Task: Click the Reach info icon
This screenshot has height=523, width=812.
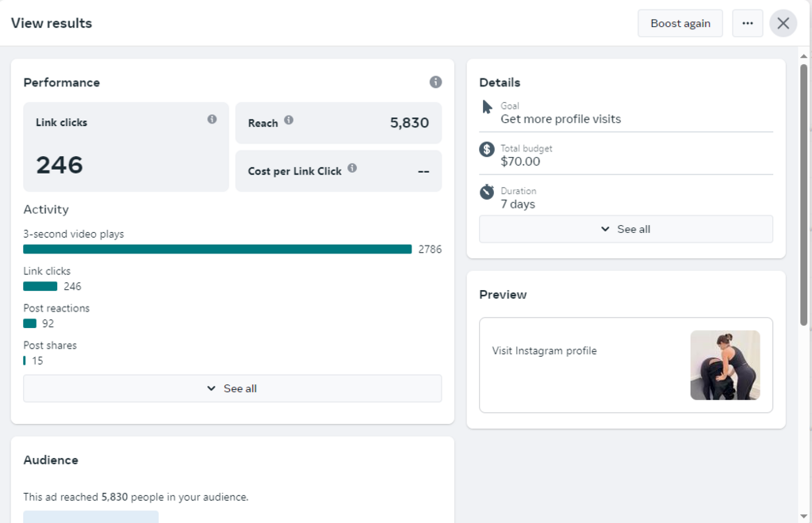Action: point(289,120)
